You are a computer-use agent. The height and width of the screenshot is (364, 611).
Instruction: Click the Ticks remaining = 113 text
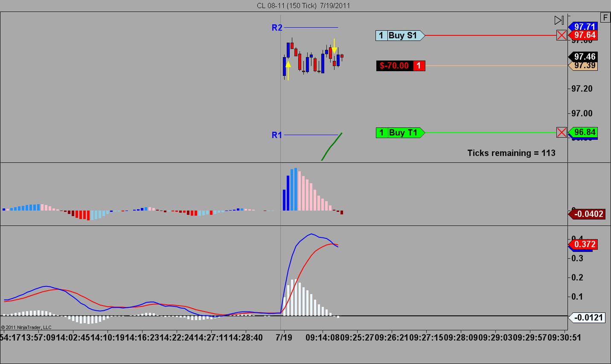point(511,153)
